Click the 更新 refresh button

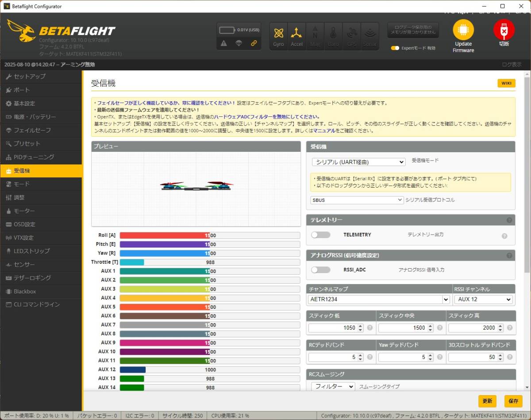487,401
